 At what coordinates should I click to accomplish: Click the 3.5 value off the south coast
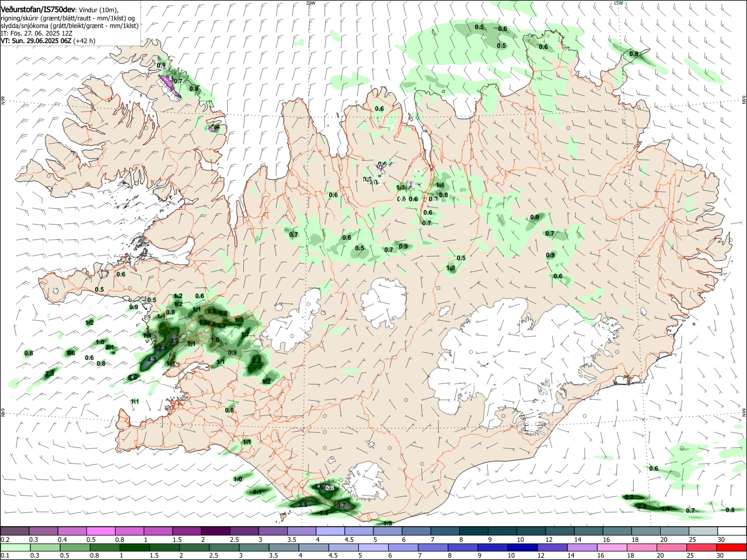coord(303,505)
